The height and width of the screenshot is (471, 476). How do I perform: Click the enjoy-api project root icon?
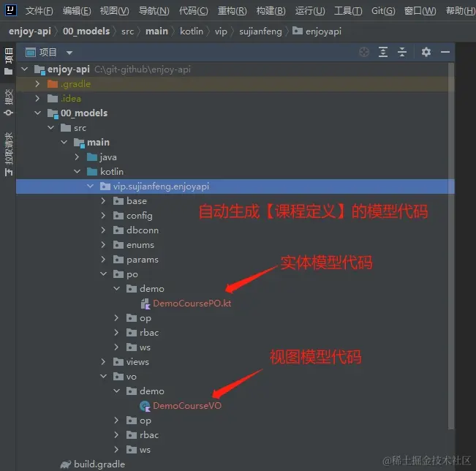point(39,69)
